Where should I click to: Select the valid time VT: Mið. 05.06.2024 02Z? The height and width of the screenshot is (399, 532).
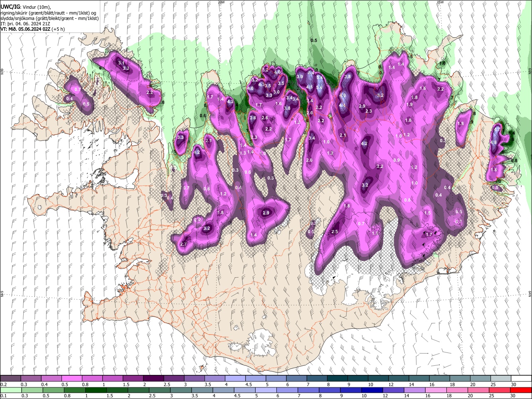coord(25,30)
